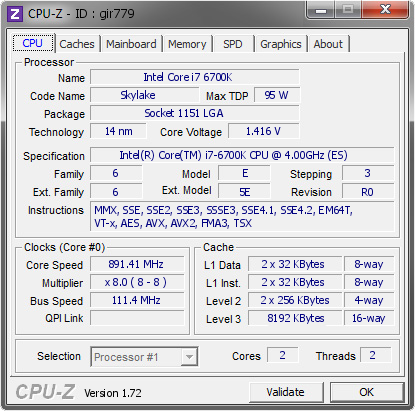Show the About tab

[x=328, y=44]
